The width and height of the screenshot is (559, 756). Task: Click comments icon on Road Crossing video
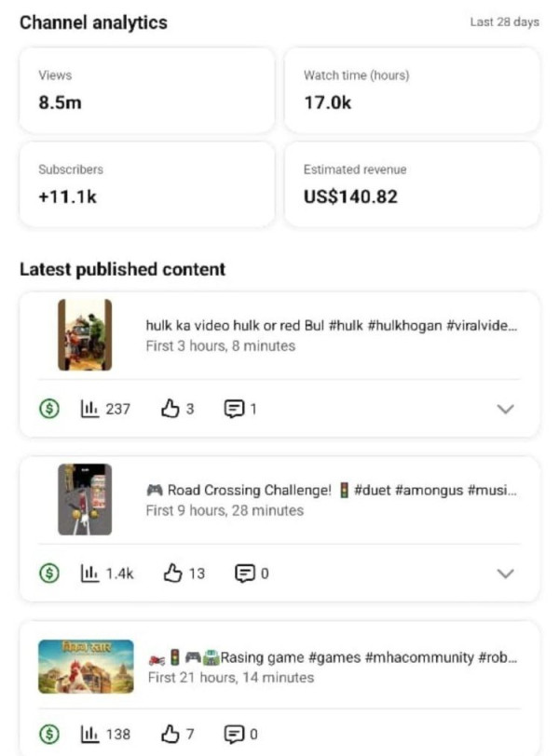(x=245, y=574)
